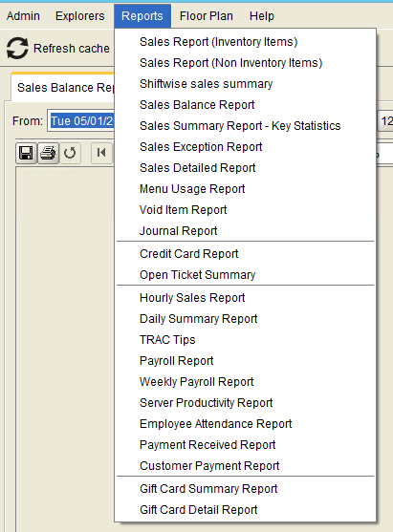The height and width of the screenshot is (532, 393).
Task: Click the From date input field
Action: click(81, 120)
